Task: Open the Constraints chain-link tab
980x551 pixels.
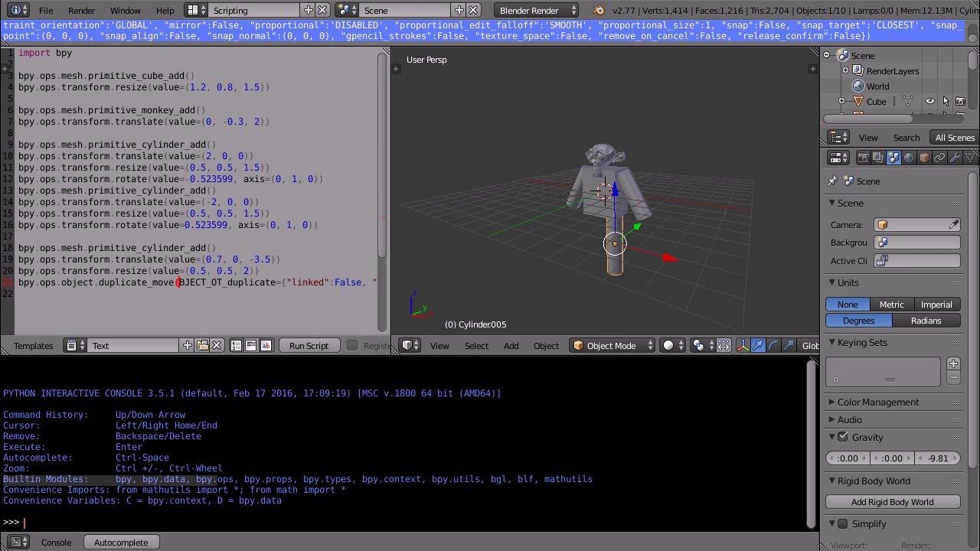Action: click(x=939, y=158)
